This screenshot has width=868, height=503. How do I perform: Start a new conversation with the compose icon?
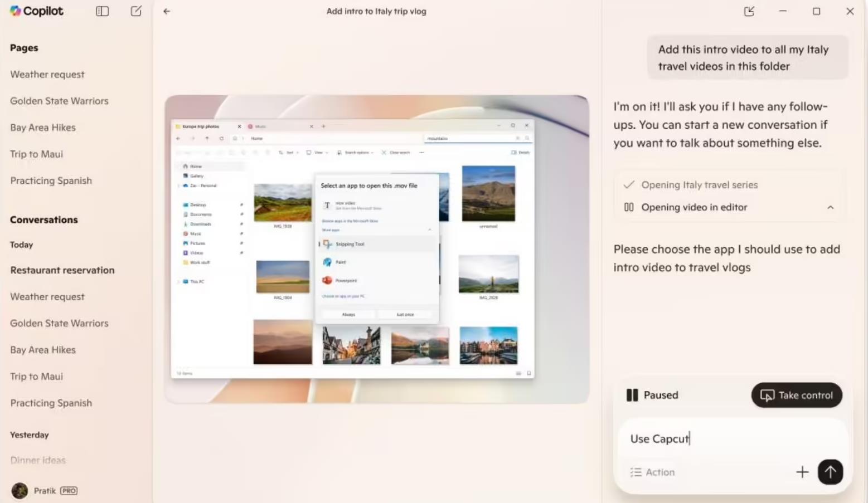[x=135, y=11]
